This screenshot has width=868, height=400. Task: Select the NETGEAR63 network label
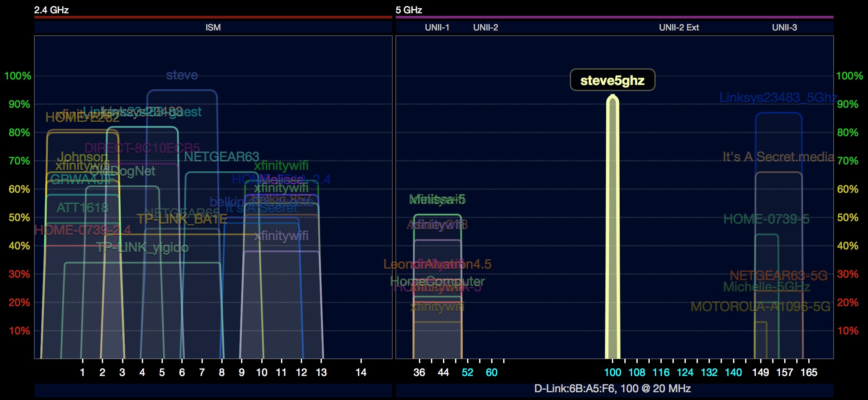(222, 157)
